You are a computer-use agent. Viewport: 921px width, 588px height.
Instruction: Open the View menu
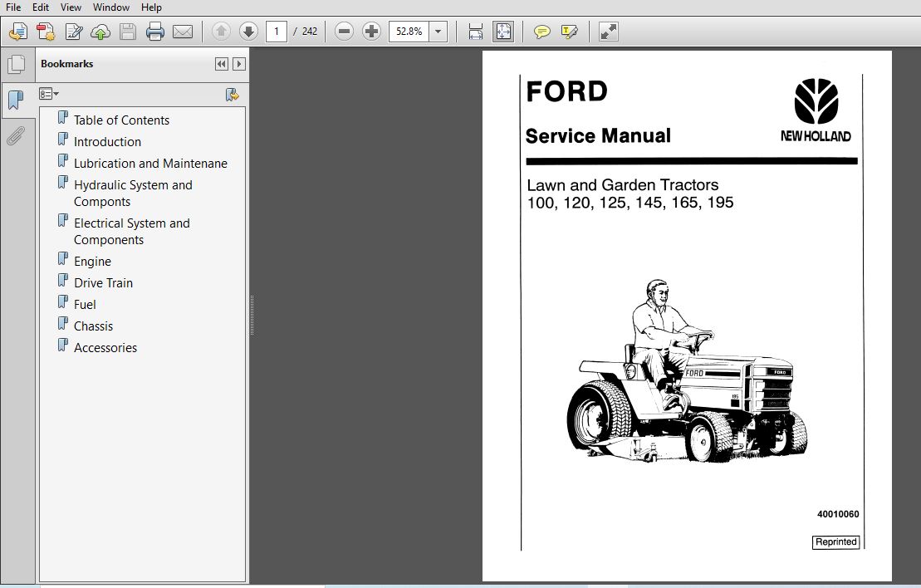71,7
